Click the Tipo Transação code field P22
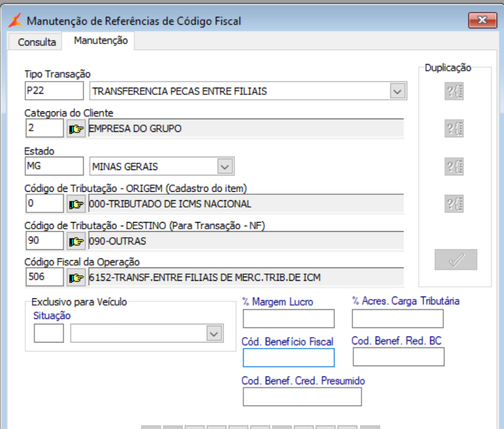The height and width of the screenshot is (429, 504). click(x=55, y=91)
